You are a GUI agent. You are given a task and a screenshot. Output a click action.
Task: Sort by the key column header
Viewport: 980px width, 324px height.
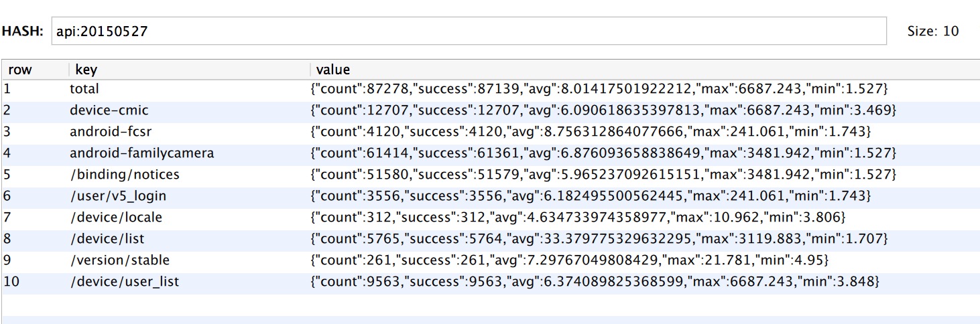pos(86,70)
